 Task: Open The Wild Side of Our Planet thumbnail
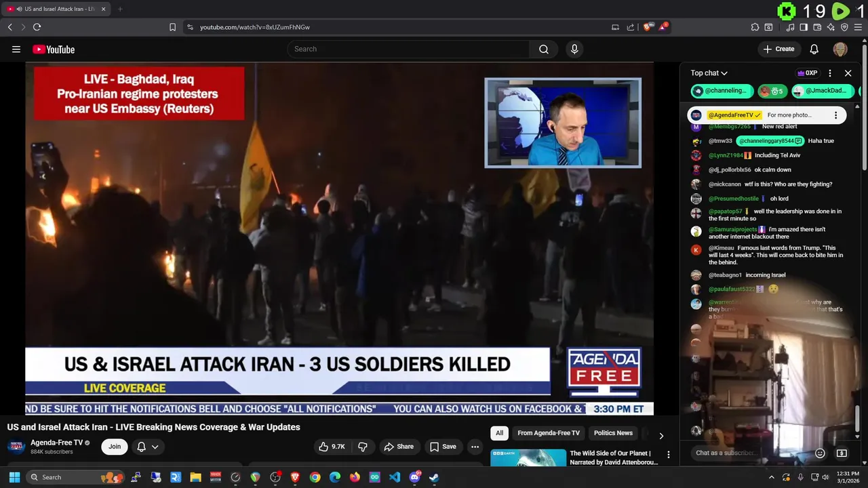click(528, 458)
